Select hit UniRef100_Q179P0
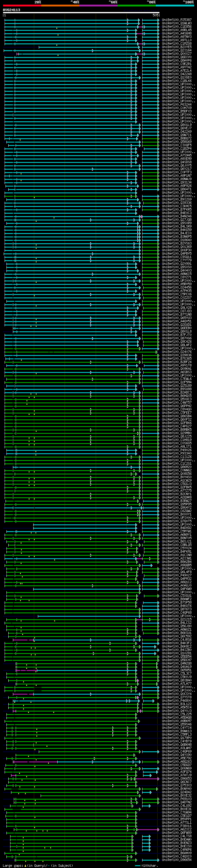 point(177,738)
